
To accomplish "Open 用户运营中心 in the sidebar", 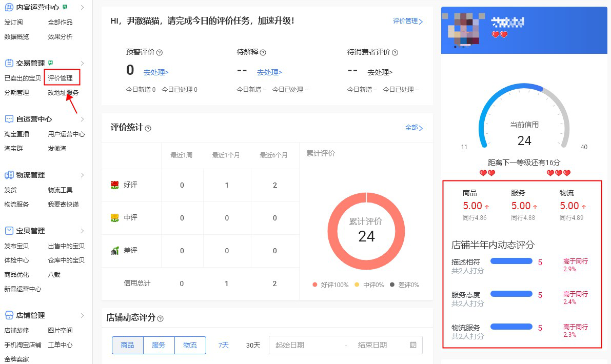I will [66, 134].
